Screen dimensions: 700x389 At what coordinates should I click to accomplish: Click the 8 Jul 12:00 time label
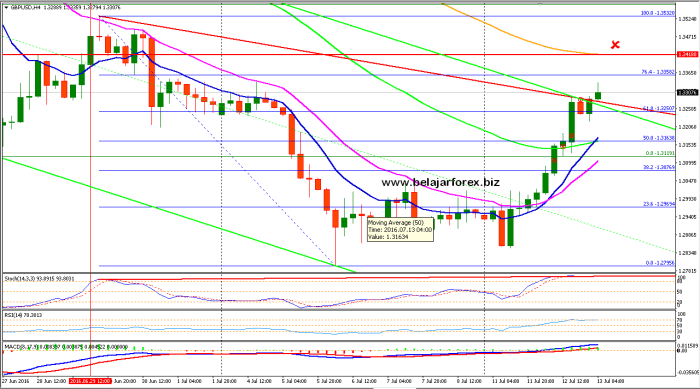click(x=469, y=381)
